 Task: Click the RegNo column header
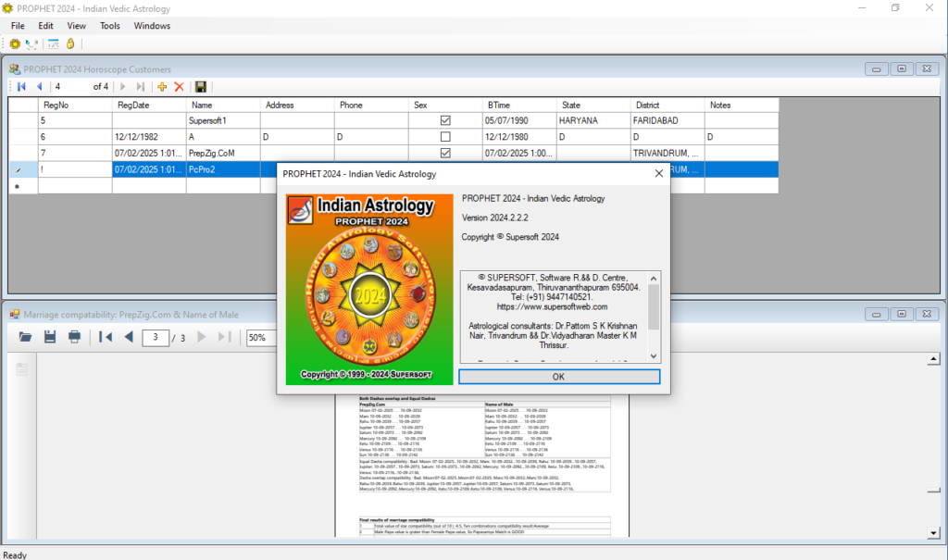pos(75,105)
